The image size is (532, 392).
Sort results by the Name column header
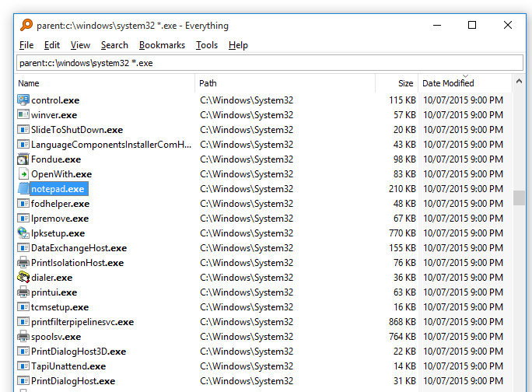[105, 83]
